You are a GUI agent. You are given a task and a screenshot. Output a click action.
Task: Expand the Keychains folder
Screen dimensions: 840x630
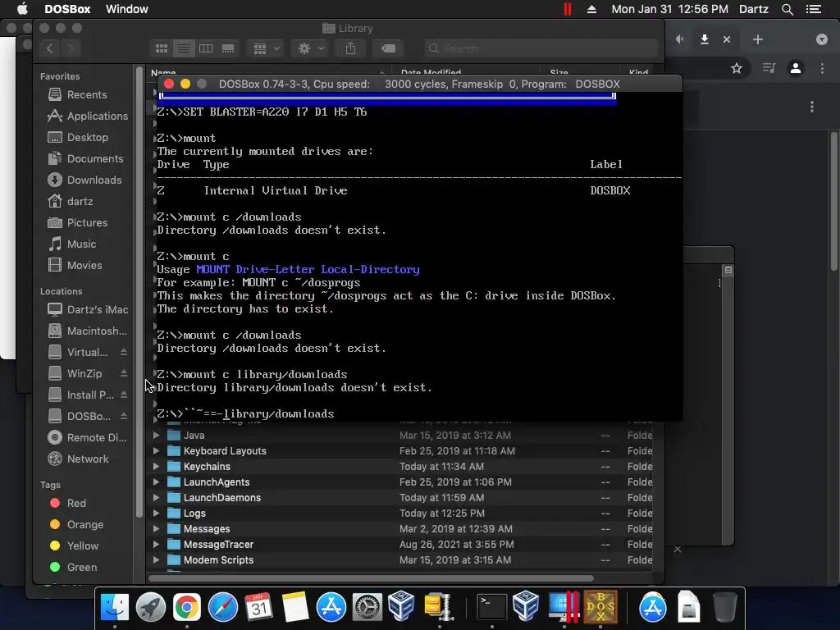156,467
